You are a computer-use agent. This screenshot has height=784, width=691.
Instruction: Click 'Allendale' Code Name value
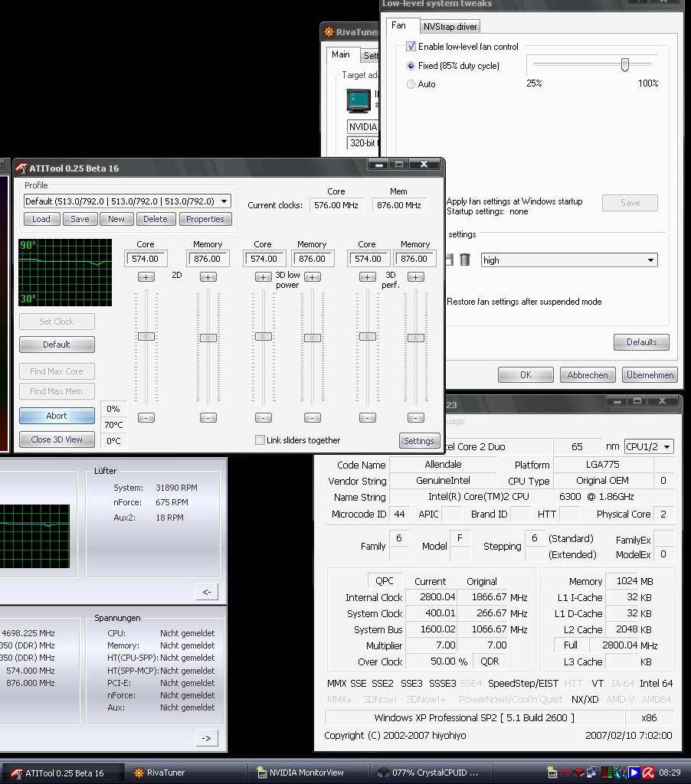pos(443,465)
